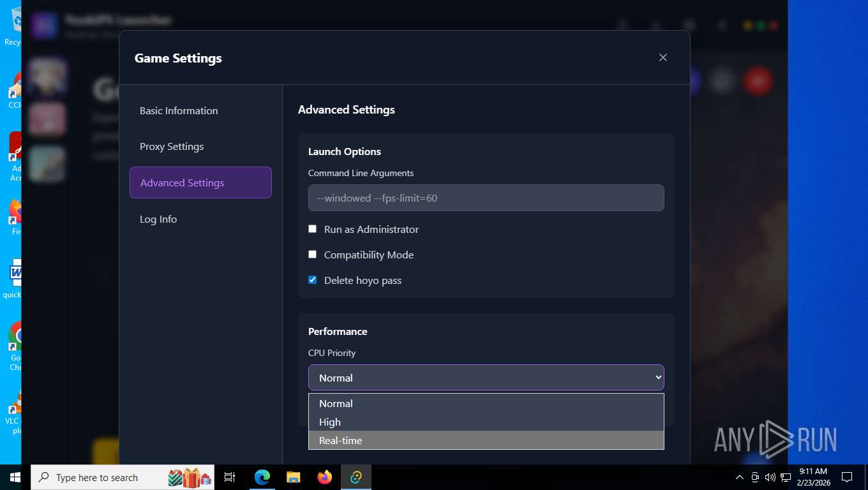Collapse the CPU Priority dropdown

486,378
